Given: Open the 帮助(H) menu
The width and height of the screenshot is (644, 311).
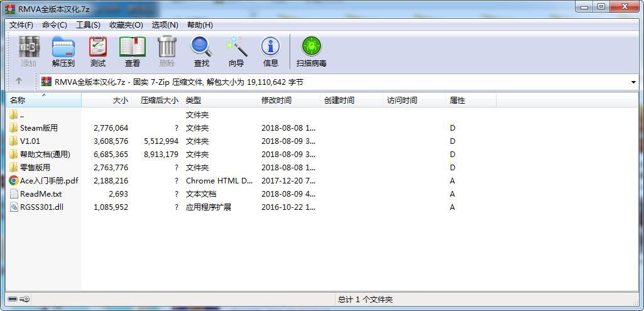Looking at the screenshot, I should [200, 25].
